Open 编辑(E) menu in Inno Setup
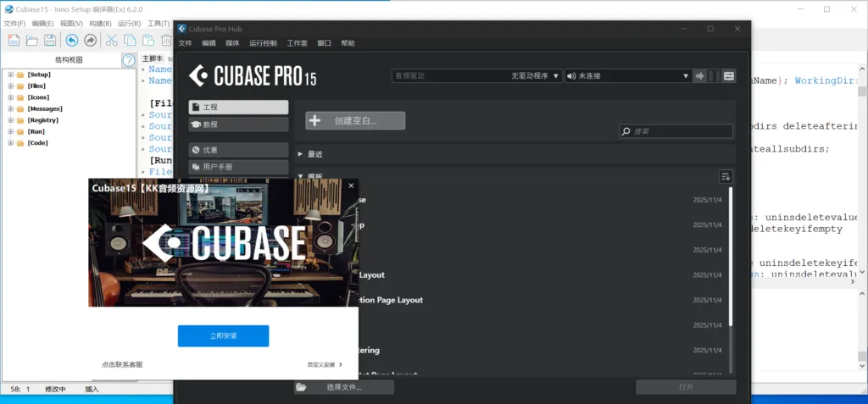 [42, 23]
